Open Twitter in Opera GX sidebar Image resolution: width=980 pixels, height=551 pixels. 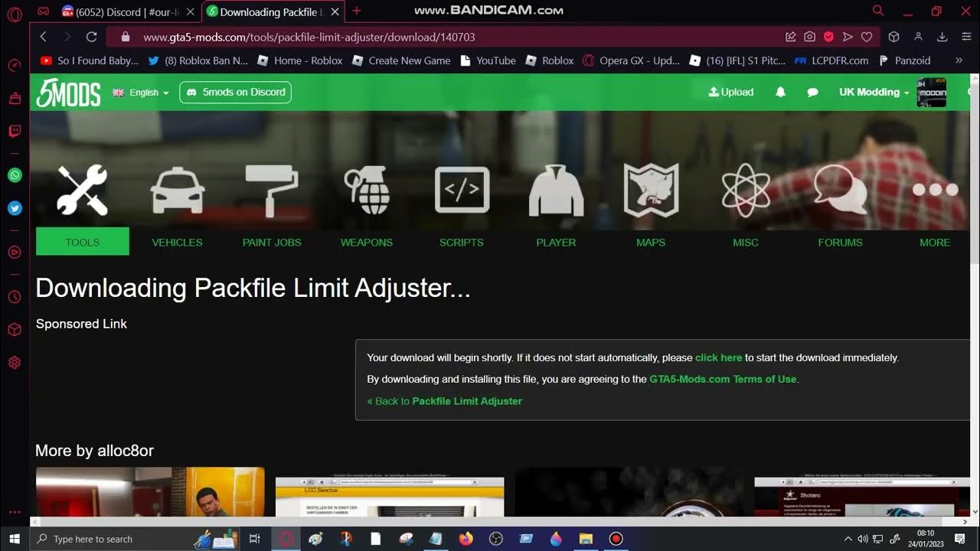coord(15,208)
